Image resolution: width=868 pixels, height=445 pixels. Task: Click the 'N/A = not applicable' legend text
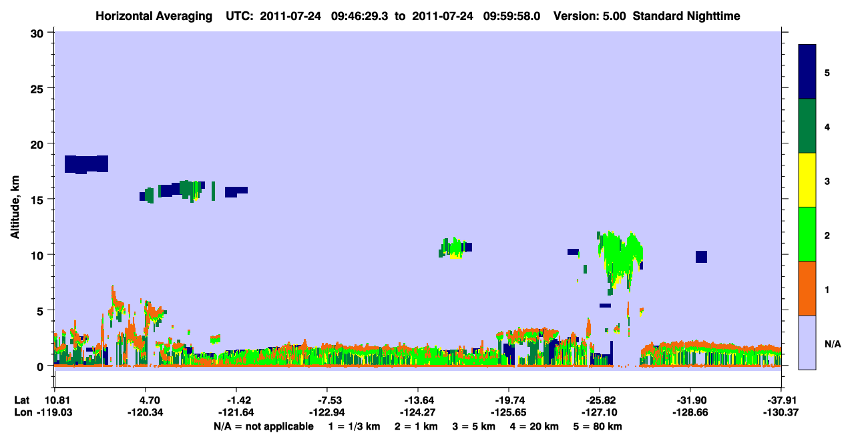pos(263,426)
